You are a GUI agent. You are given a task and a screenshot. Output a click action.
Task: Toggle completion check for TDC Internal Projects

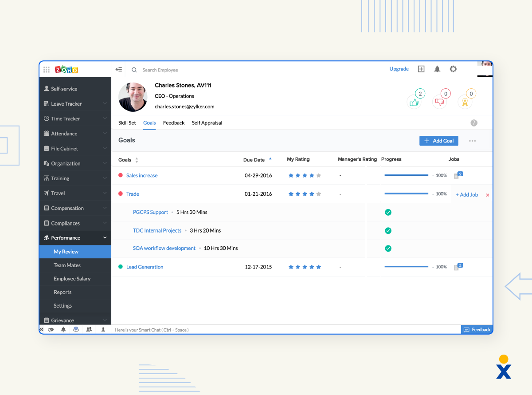(388, 230)
